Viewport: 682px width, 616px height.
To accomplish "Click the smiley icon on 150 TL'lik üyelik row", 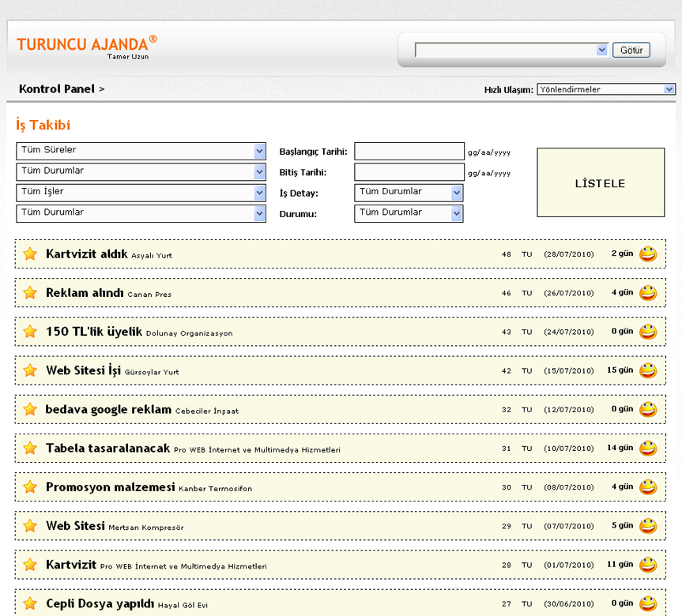I will coord(648,332).
